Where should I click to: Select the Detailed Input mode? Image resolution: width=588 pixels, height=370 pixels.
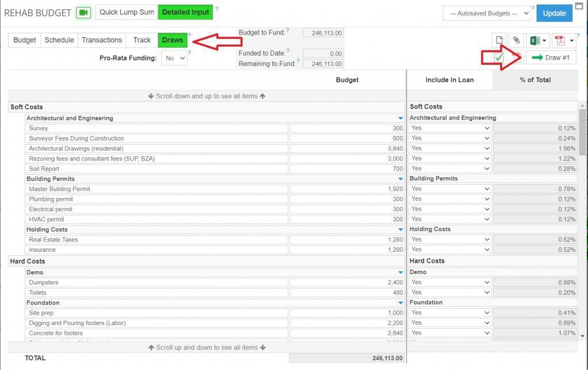tap(185, 12)
